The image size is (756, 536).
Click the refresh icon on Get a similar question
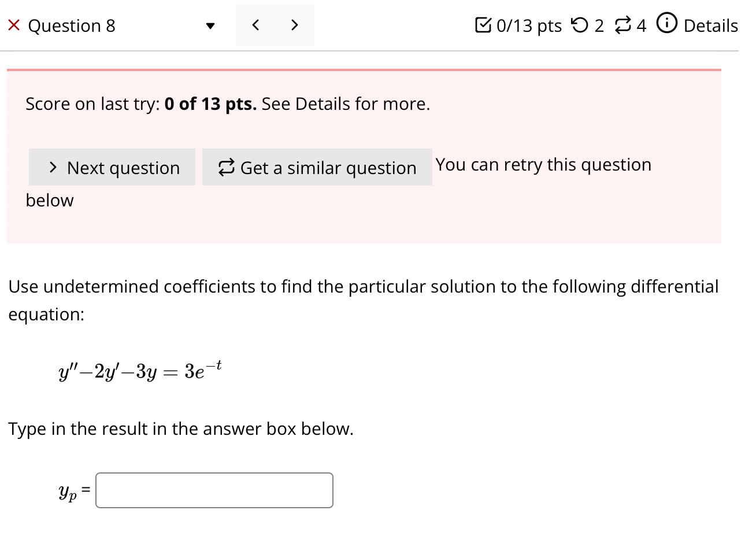(x=227, y=167)
